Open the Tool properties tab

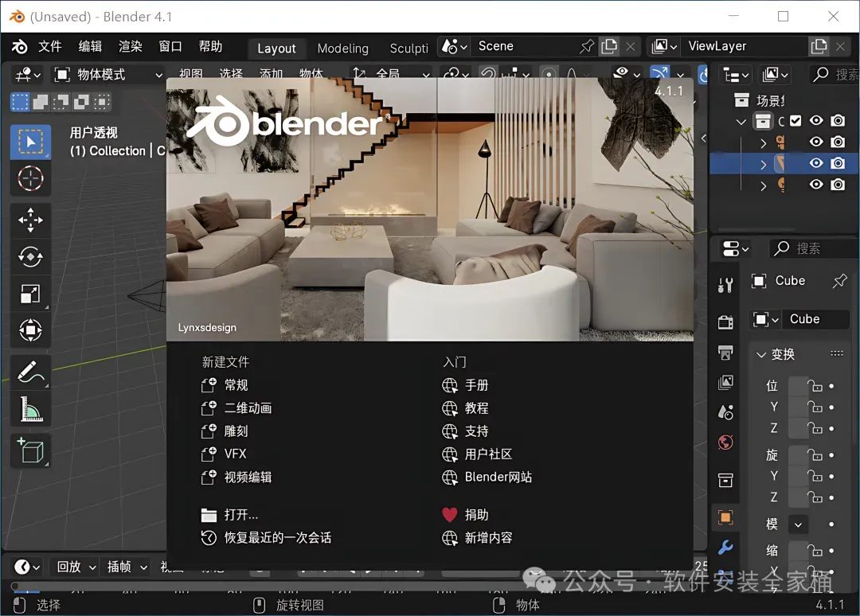pyautogui.click(x=725, y=285)
